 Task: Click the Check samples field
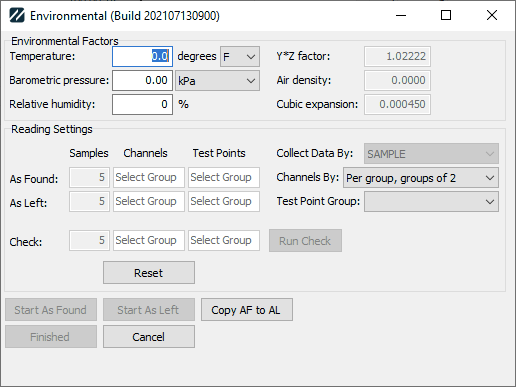tap(89, 240)
